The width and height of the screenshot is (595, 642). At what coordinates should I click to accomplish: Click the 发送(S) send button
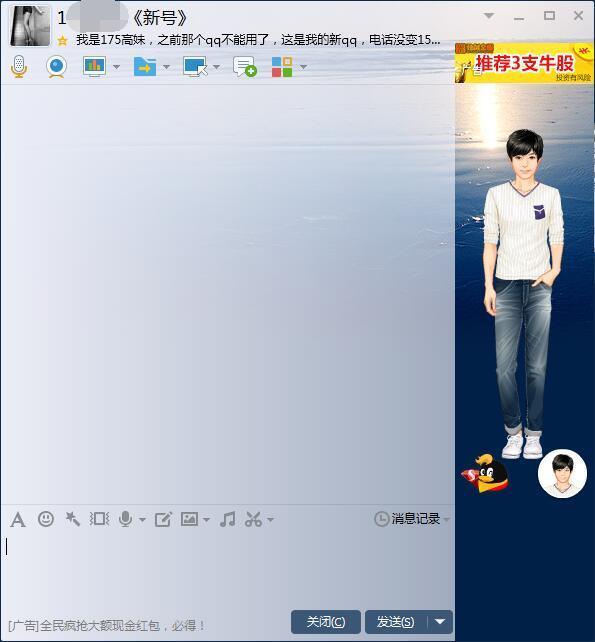click(396, 622)
